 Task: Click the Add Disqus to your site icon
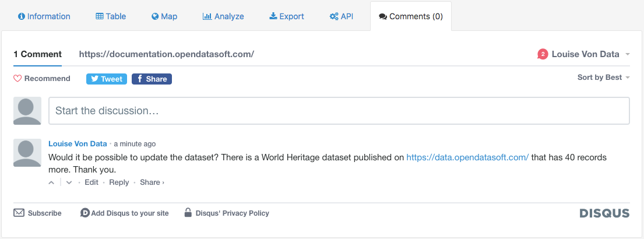point(85,213)
